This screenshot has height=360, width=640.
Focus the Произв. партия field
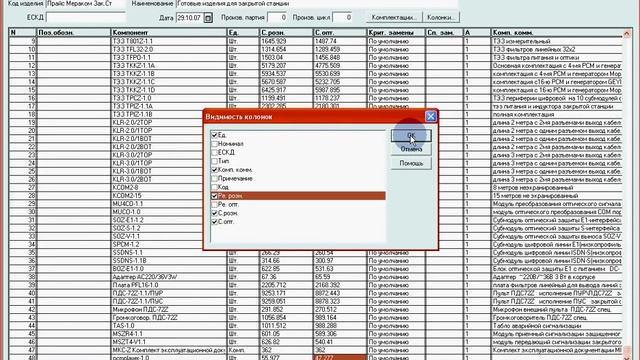277,18
